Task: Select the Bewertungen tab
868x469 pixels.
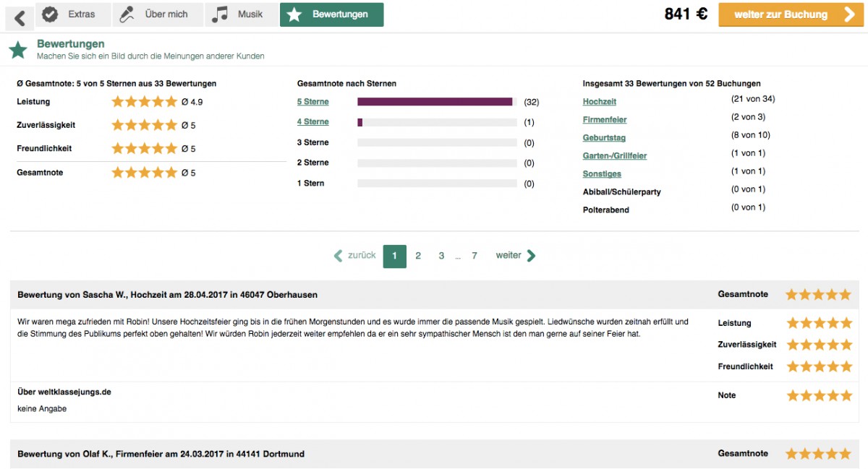Action: click(331, 14)
